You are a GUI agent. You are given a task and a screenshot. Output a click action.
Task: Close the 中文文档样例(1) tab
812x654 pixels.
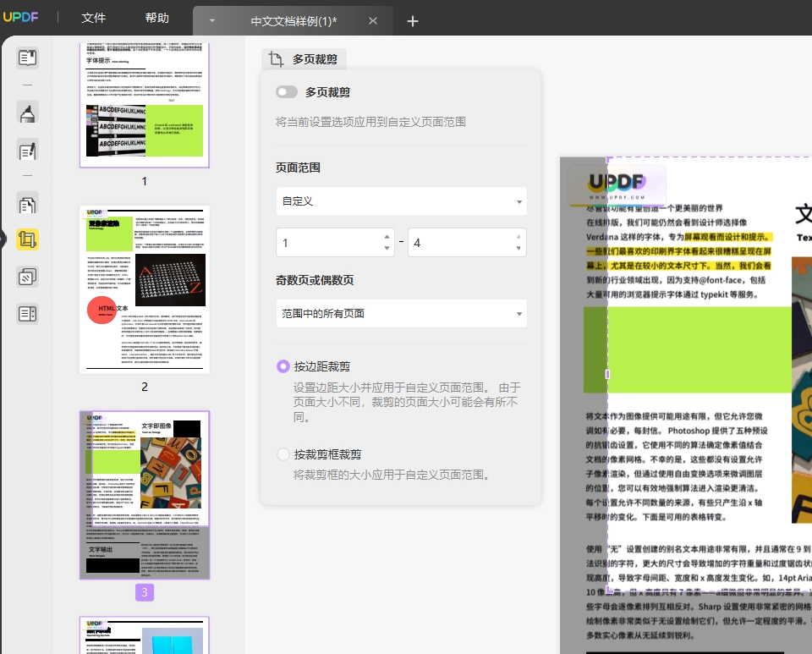tap(373, 21)
